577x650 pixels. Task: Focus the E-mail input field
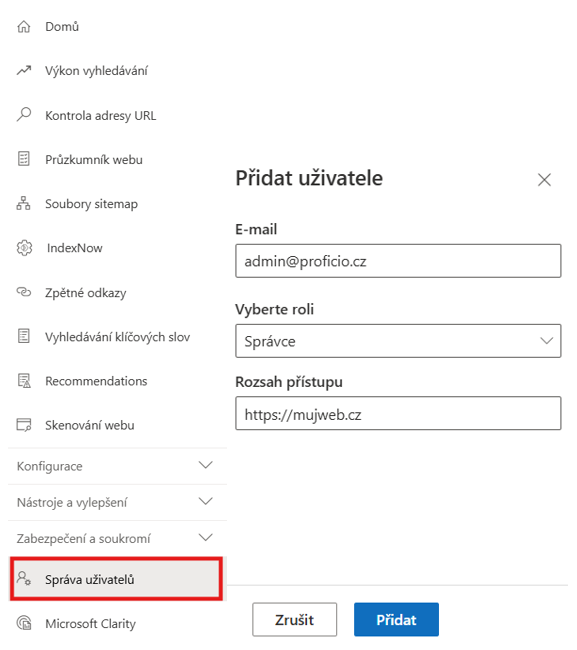point(398,261)
